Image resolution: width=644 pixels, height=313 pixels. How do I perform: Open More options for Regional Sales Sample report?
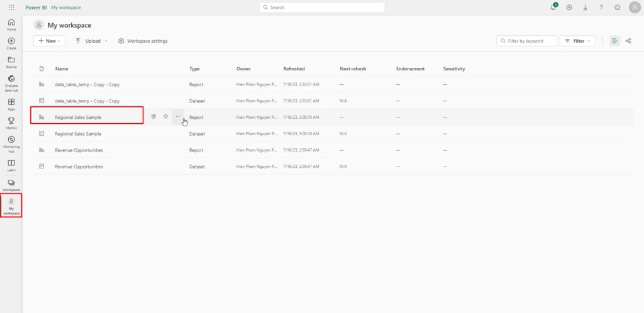pyautogui.click(x=177, y=116)
